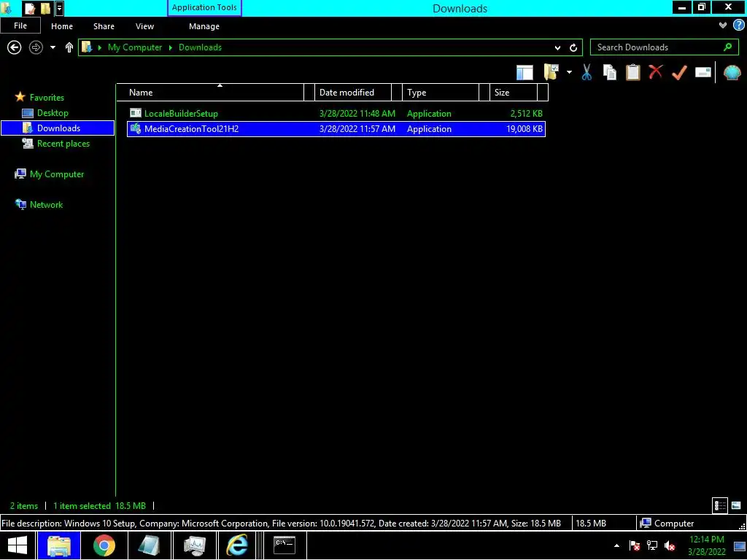Open the Manage ribbon tab

point(204,26)
